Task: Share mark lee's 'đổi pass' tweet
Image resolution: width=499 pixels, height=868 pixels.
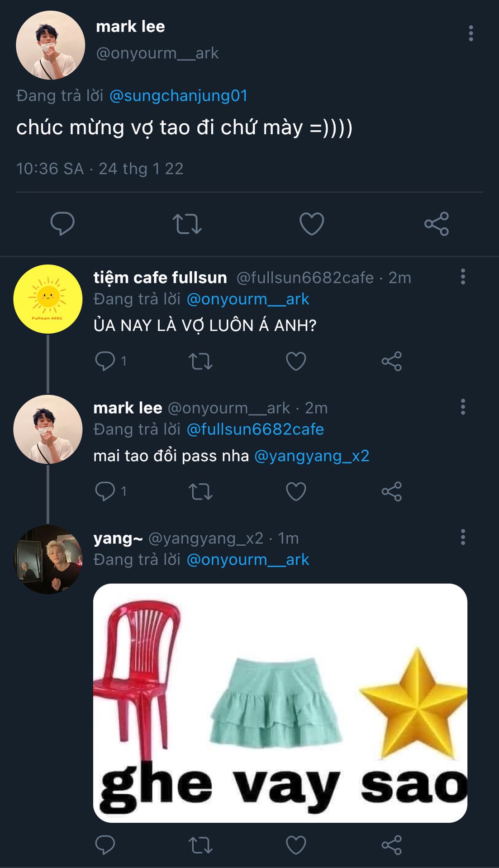Action: pyautogui.click(x=392, y=491)
